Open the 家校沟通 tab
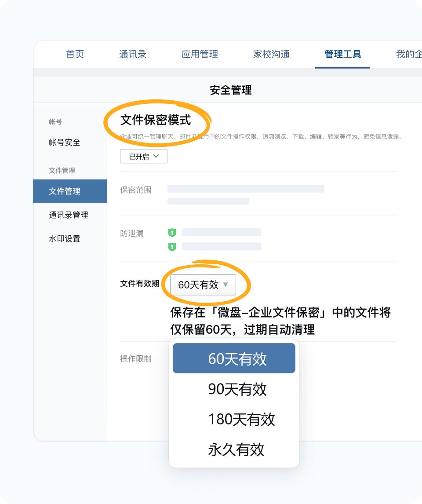This screenshot has width=422, height=504. [x=271, y=55]
